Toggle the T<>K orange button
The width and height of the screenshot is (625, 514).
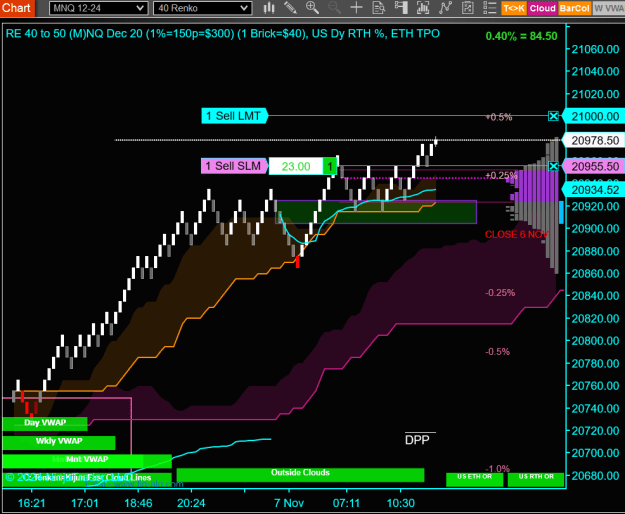(x=514, y=8)
